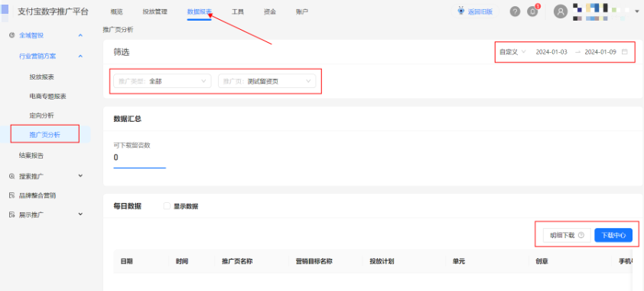The width and height of the screenshot is (644, 291).
Task: Open the help question mark icon
Action: (515, 11)
